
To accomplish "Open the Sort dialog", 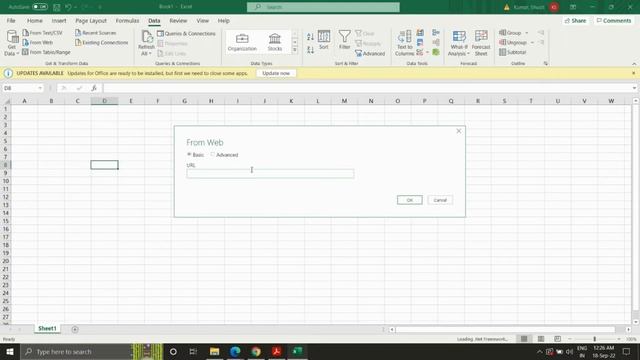I will tap(324, 40).
